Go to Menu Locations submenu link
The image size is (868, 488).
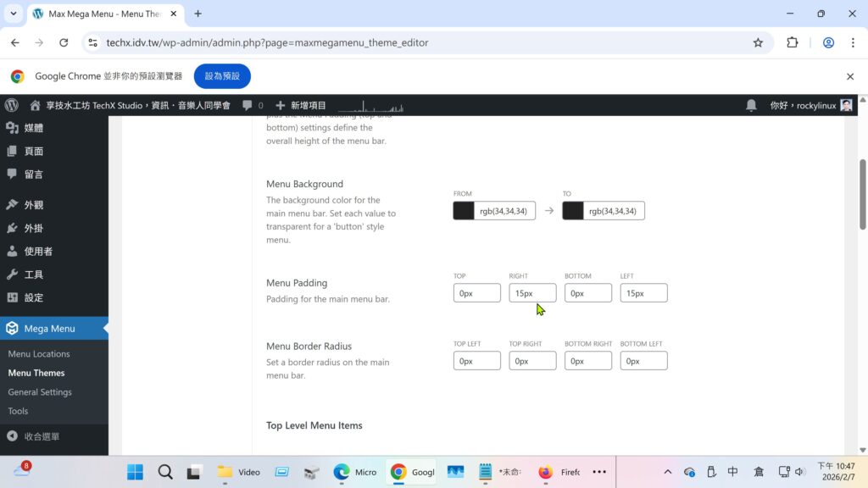click(39, 354)
